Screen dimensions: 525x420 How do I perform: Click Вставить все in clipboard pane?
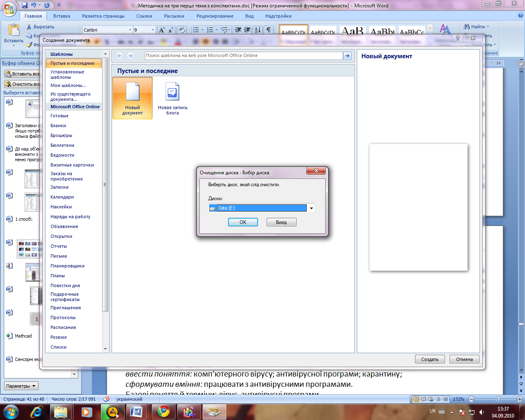22,74
